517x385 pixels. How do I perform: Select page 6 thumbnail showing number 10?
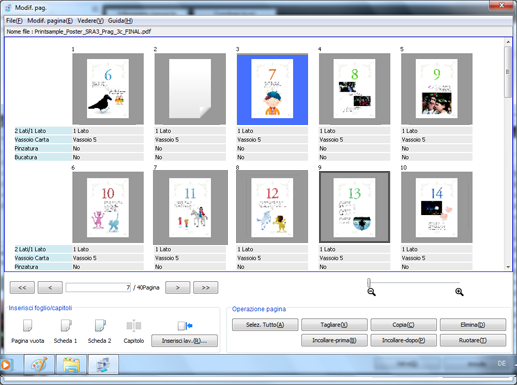tap(108, 207)
